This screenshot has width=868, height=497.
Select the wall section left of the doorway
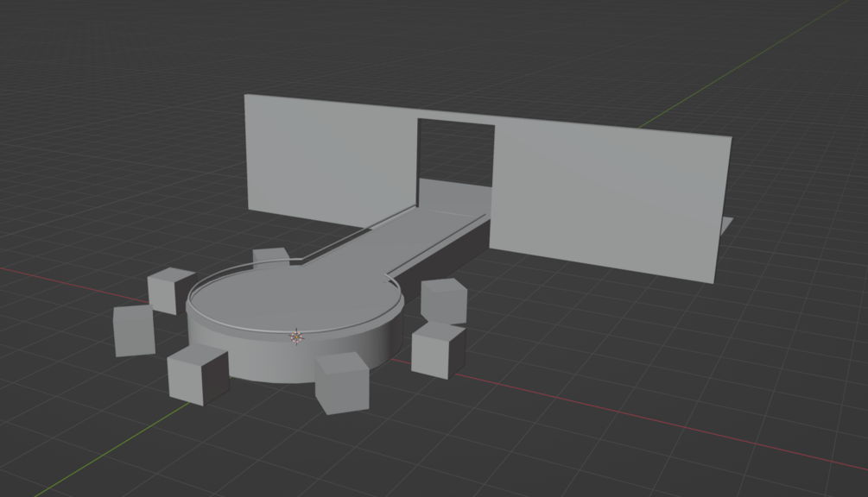(333, 160)
